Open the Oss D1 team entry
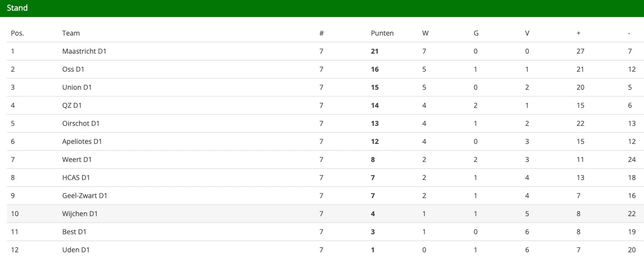644x260 pixels. [x=72, y=69]
